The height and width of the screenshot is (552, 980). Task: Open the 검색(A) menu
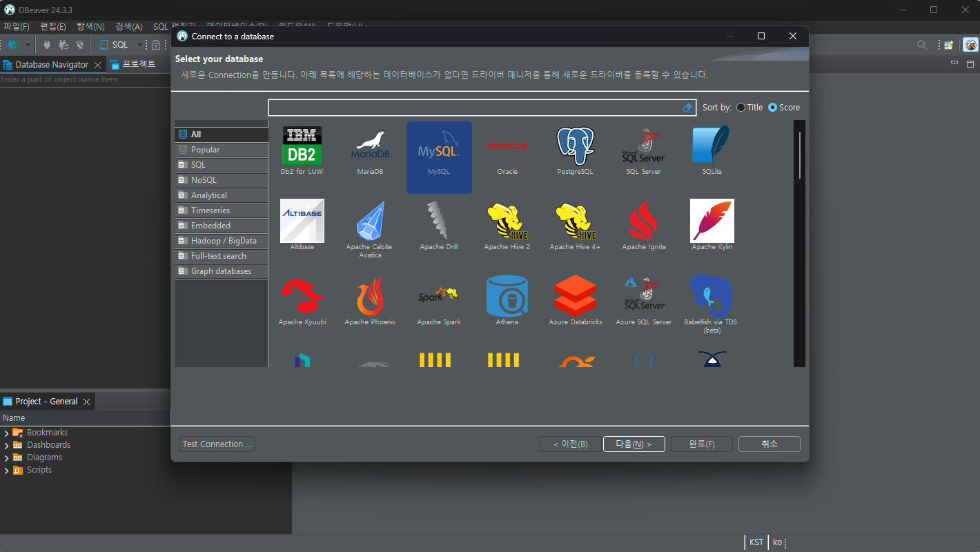[129, 26]
